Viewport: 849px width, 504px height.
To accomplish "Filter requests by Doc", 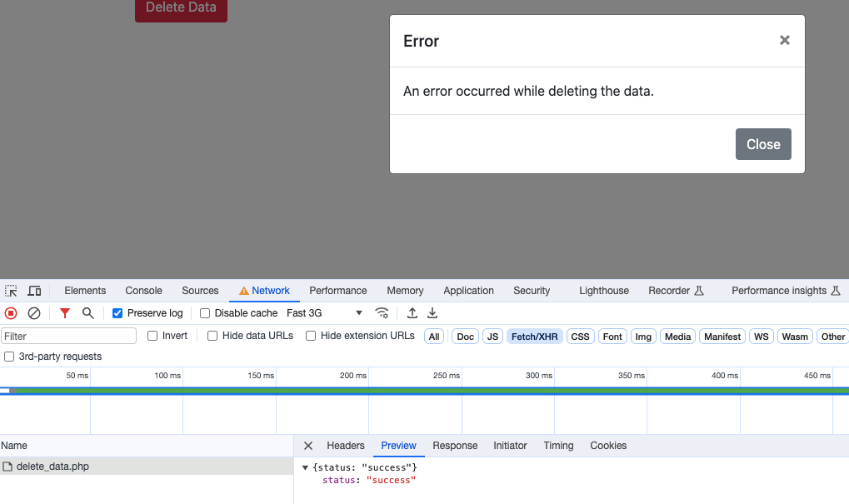I will 465,337.
